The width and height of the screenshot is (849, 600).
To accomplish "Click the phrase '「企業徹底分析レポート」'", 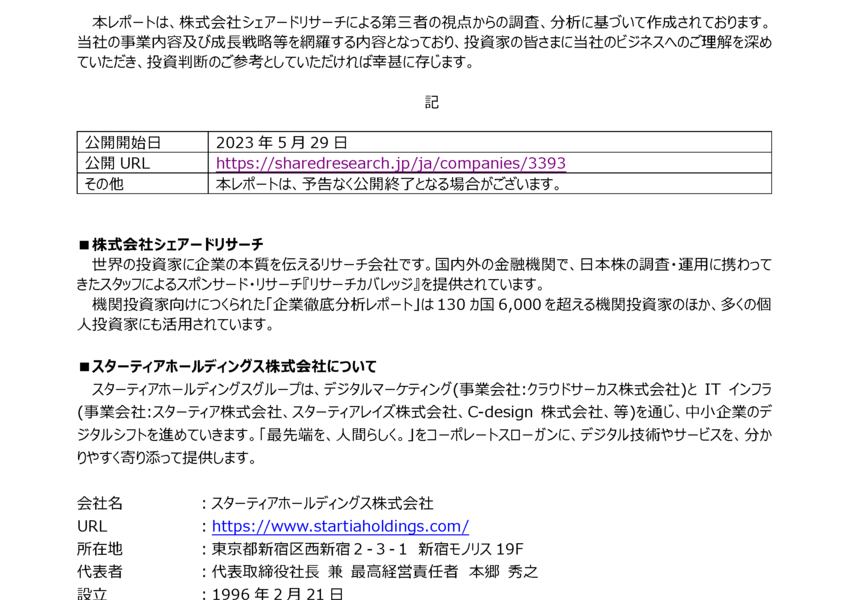I will (343, 305).
